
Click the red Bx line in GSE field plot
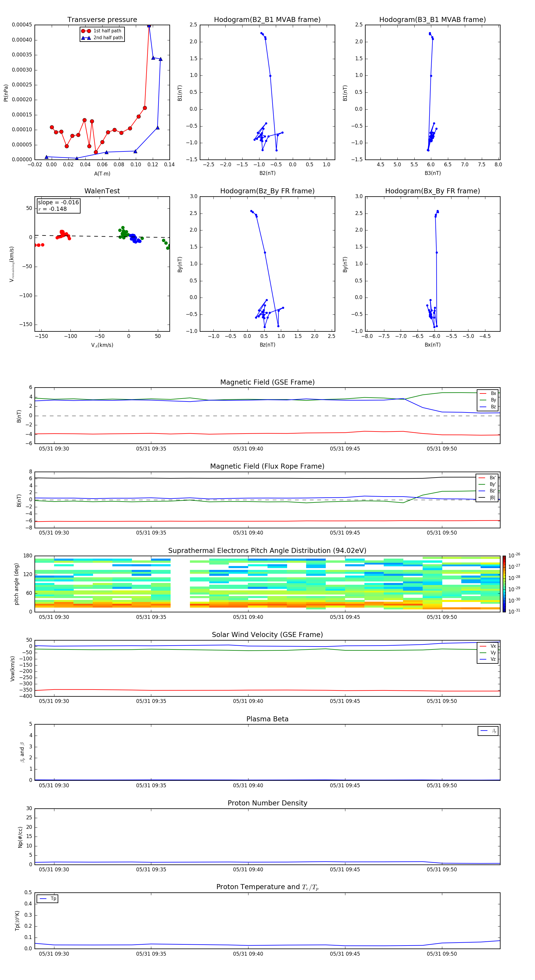[267, 433]
